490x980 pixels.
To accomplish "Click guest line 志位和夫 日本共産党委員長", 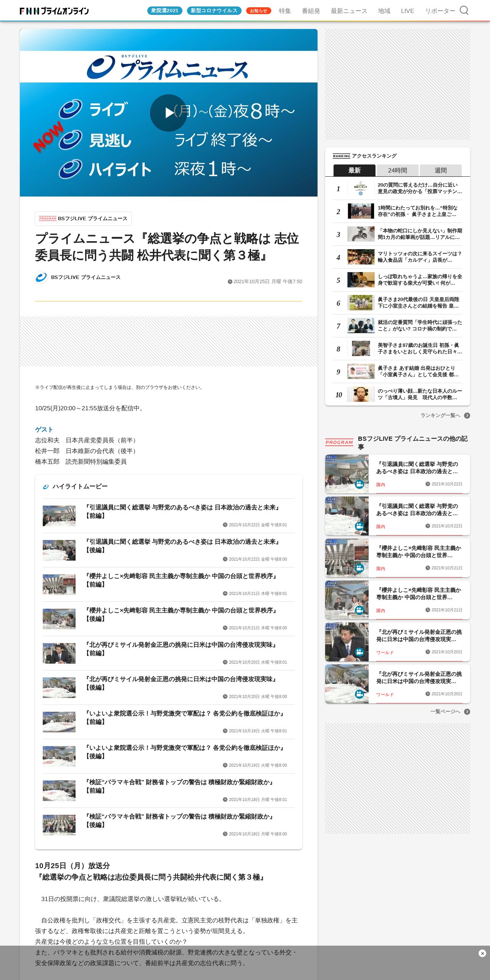I will 87,440.
